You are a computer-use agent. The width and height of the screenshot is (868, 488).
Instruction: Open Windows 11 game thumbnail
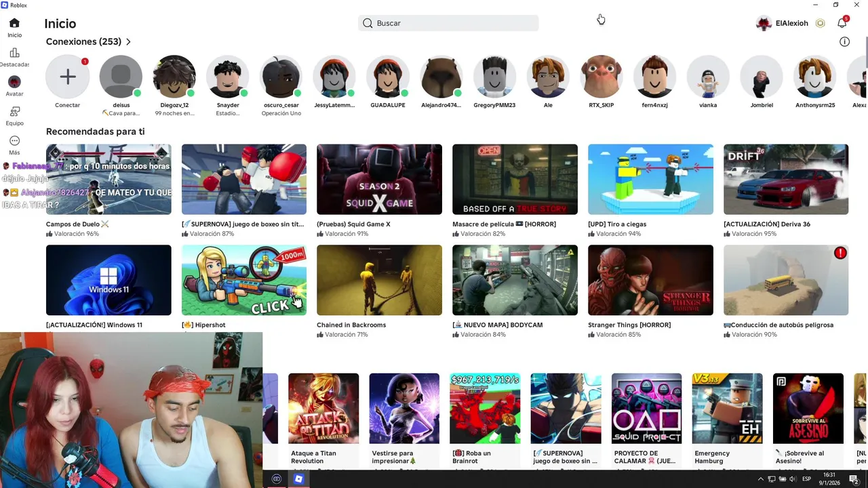click(x=108, y=280)
